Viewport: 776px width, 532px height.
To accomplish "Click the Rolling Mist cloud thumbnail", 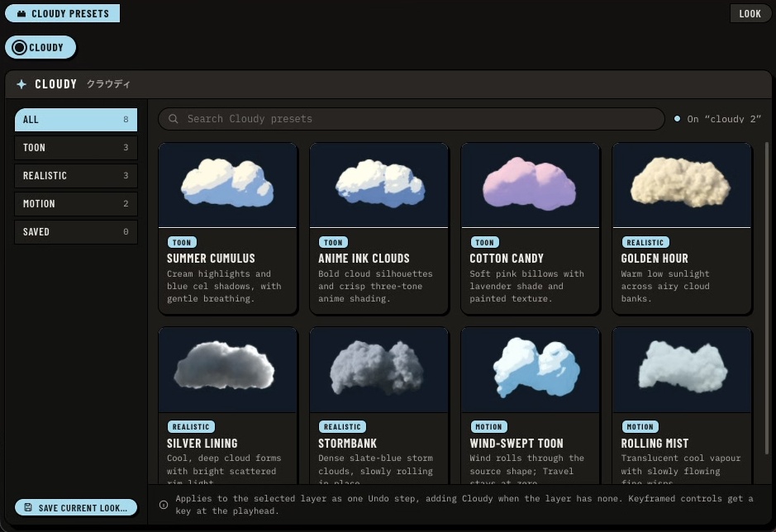I will [682, 370].
